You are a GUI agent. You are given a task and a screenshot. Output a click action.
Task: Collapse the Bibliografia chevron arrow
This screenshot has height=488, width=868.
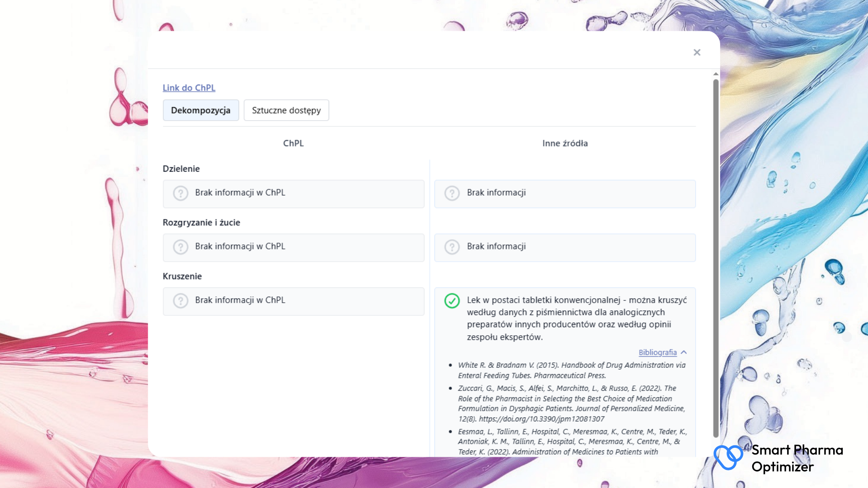pos(684,352)
